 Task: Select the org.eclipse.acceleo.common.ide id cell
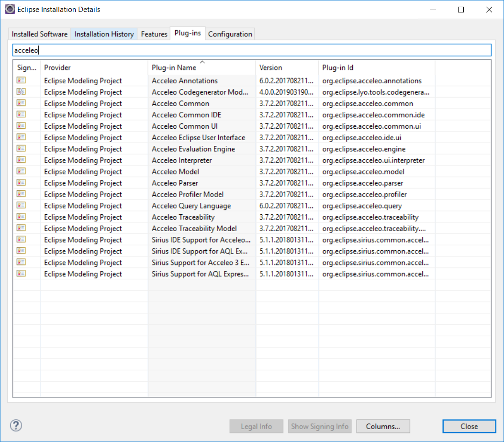click(x=373, y=115)
